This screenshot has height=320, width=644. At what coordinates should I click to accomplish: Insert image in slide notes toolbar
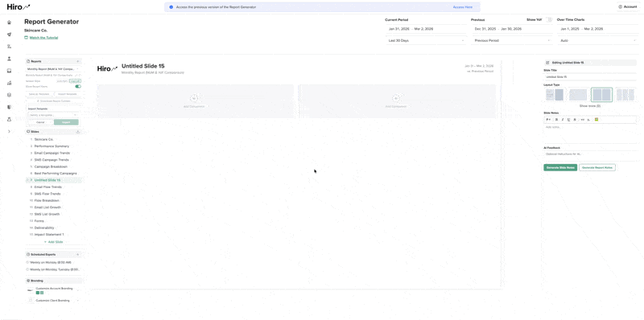pos(597,119)
